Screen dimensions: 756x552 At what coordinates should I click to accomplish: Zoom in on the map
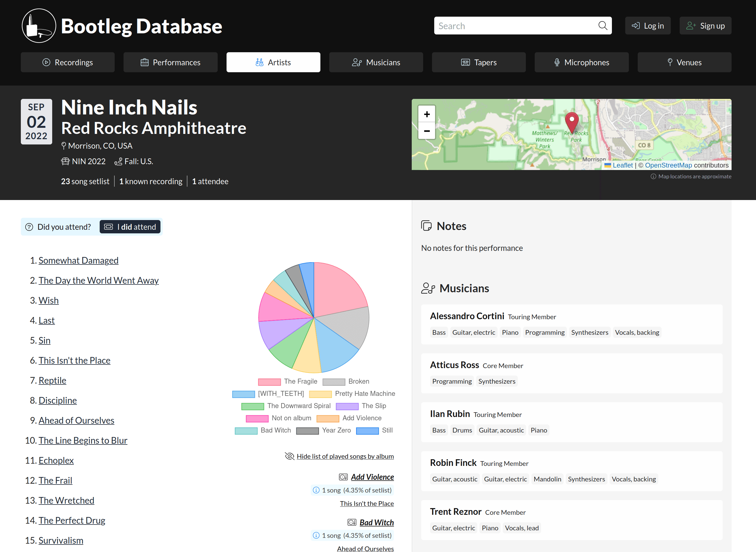point(427,114)
